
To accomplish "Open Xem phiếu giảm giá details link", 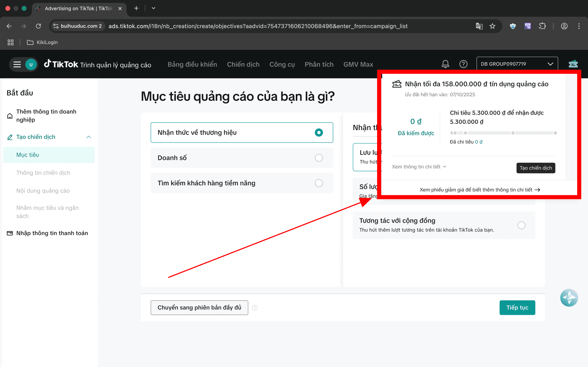I will click(480, 189).
